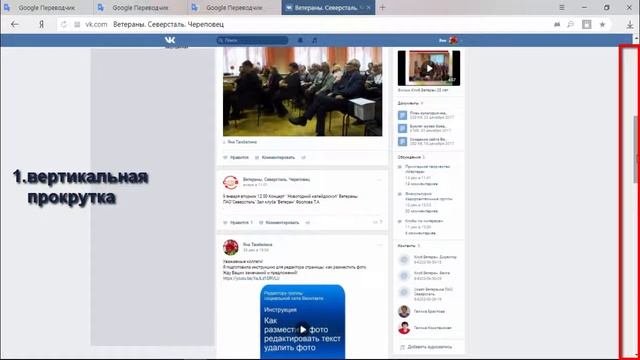Play the sidebar video Клуб Ветеран

tap(429, 68)
